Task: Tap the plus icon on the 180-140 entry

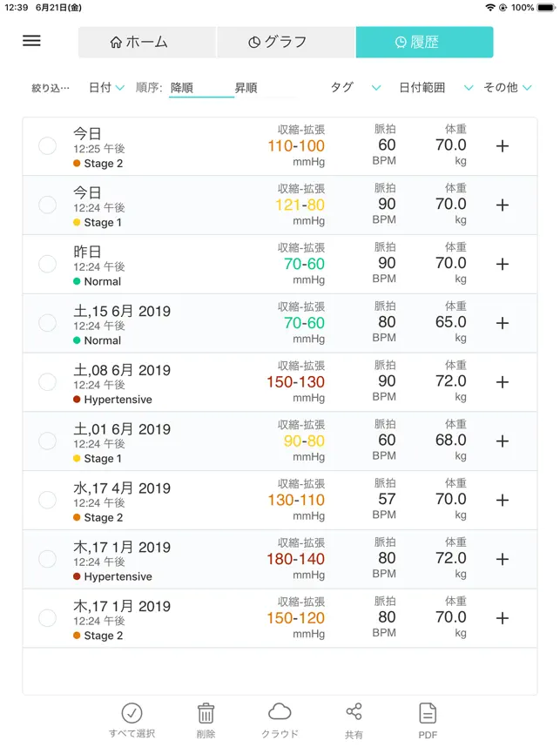Action: pos(503,559)
